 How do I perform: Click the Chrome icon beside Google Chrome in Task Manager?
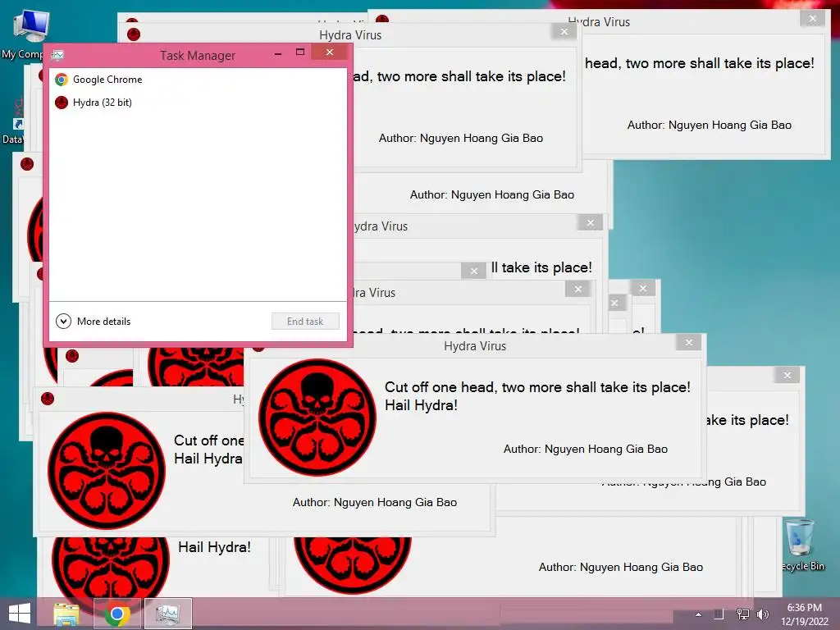62,80
